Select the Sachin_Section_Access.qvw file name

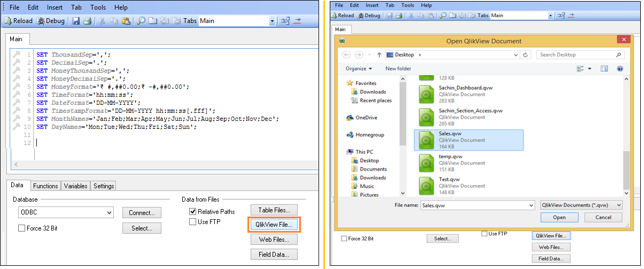[471, 111]
